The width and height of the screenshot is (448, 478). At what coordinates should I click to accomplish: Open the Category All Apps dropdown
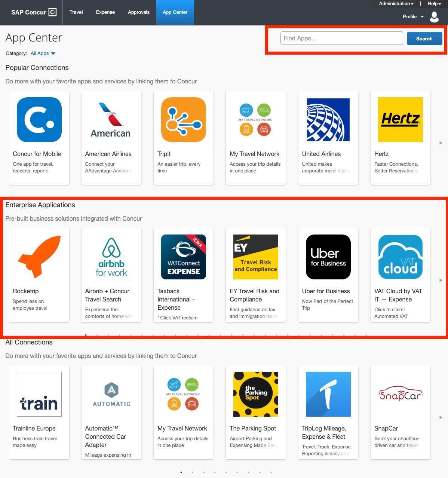[43, 53]
